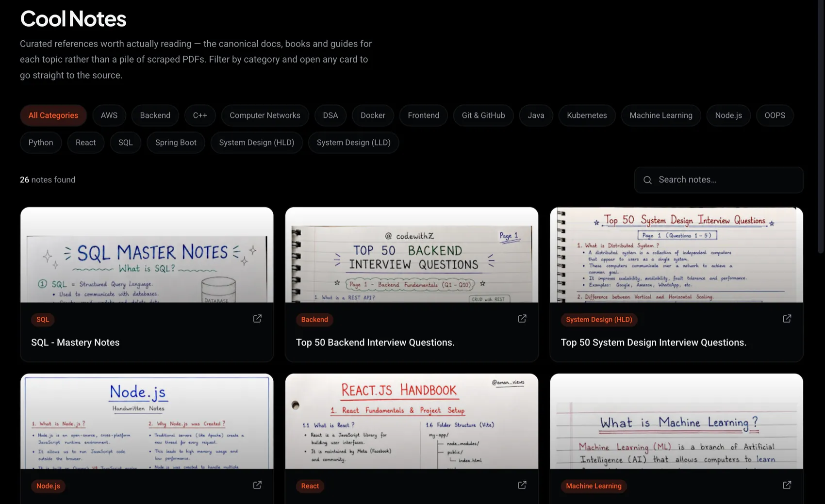This screenshot has width=825, height=504.
Task: Open external link icon on Node.js card
Action: (x=257, y=485)
